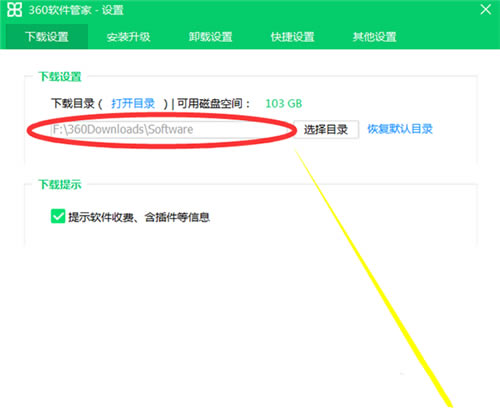This screenshot has height=408, width=500.
Task: Click the 103 GB free space value
Action: [284, 103]
